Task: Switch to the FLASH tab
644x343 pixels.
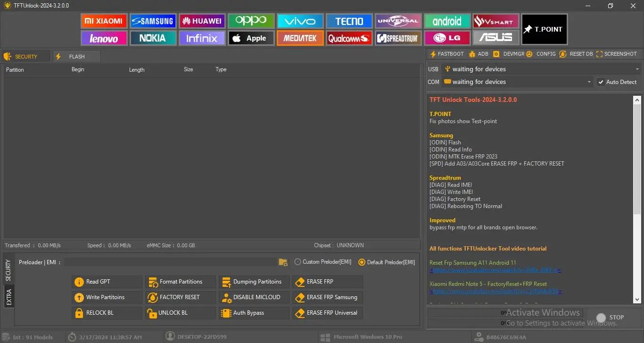Action: (x=76, y=57)
